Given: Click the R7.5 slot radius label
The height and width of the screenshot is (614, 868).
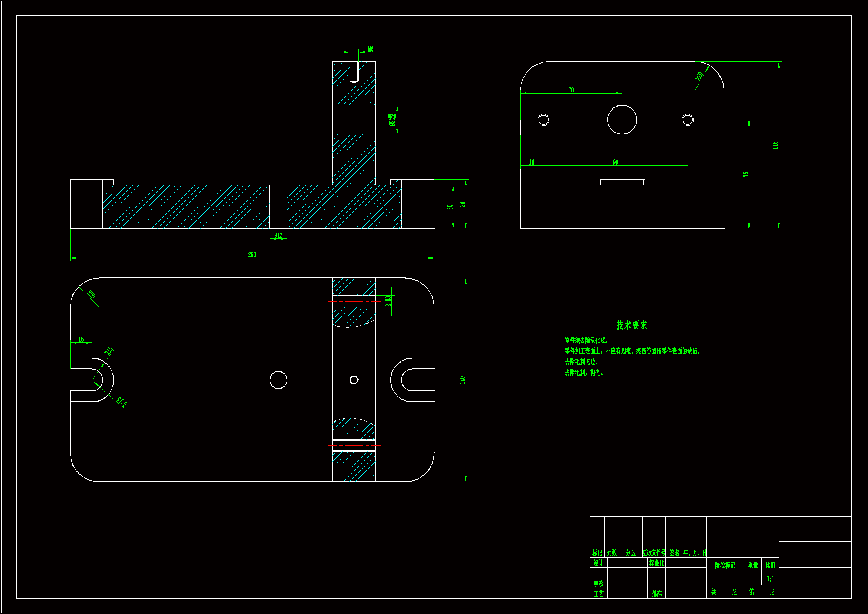Looking at the screenshot, I should coord(122,402).
